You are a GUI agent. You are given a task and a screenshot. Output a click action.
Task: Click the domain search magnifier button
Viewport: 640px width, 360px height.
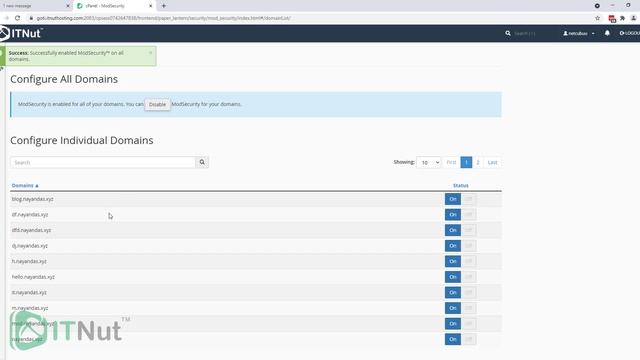[202, 162]
